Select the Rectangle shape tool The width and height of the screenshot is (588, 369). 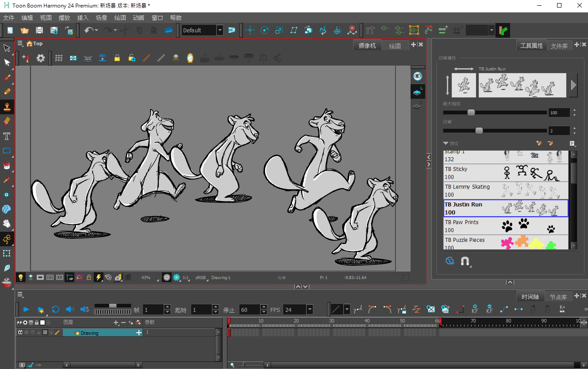pos(7,151)
